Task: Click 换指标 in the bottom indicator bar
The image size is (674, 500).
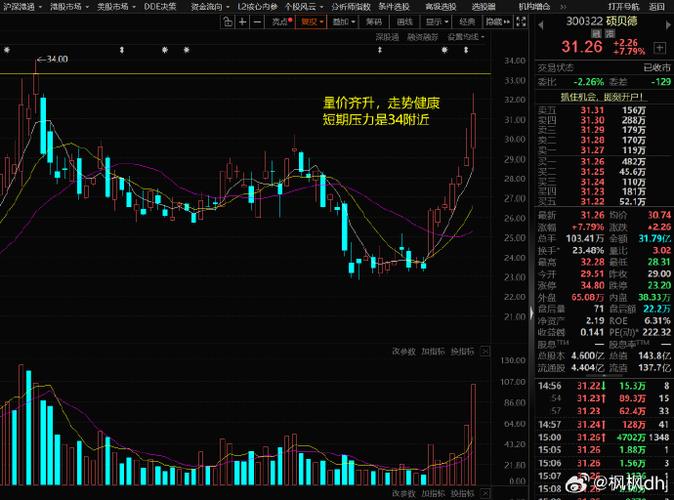Action: point(462,493)
